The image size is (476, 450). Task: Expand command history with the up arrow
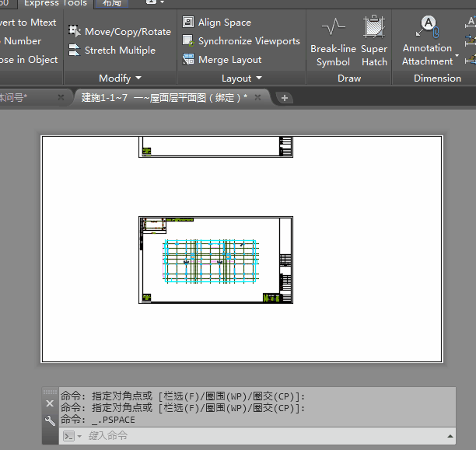(x=449, y=437)
